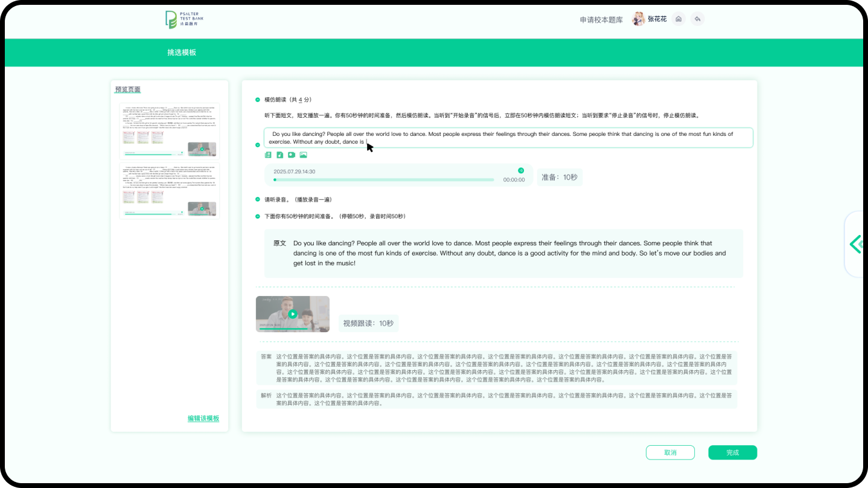Expand the right side panel double-arrow
The image size is (868, 488).
tap(856, 244)
